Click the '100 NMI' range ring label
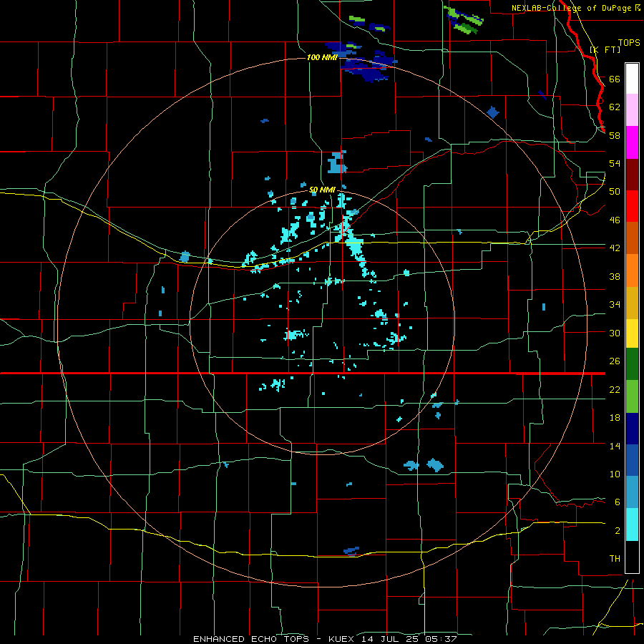 [323, 57]
